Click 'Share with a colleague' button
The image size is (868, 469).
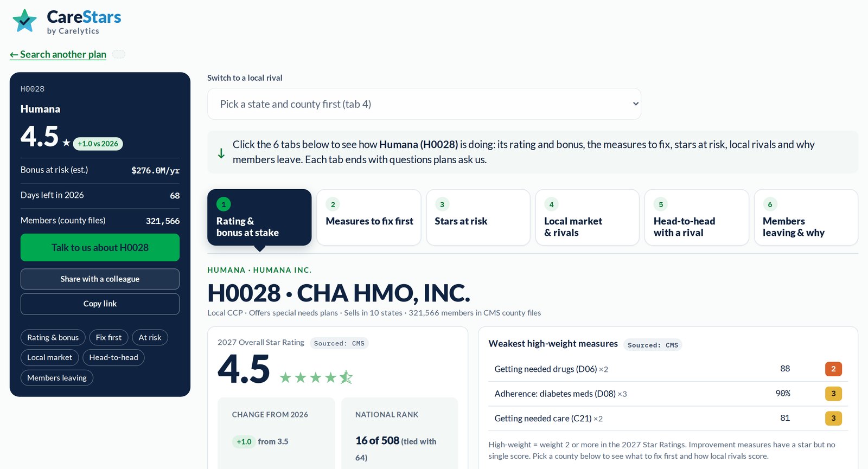100,279
